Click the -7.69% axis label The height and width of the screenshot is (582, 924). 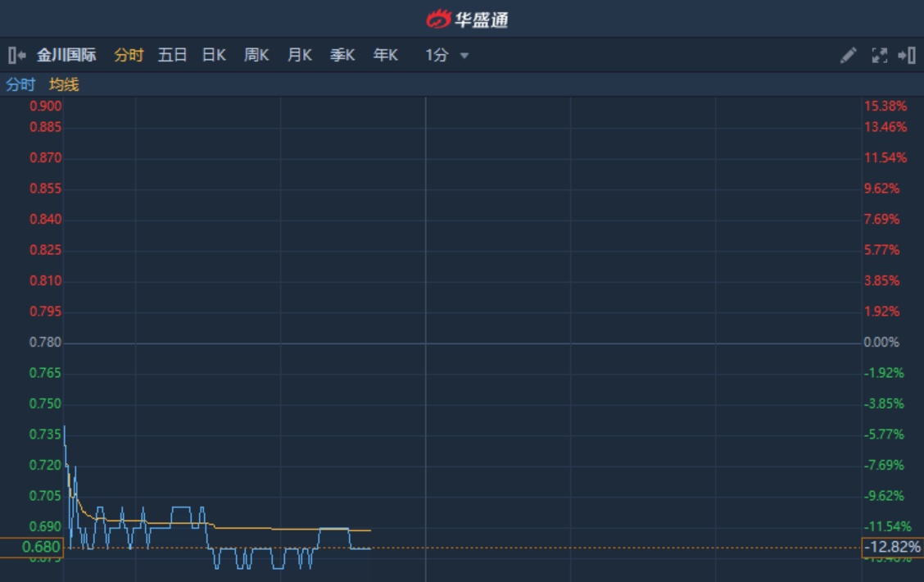pos(883,466)
